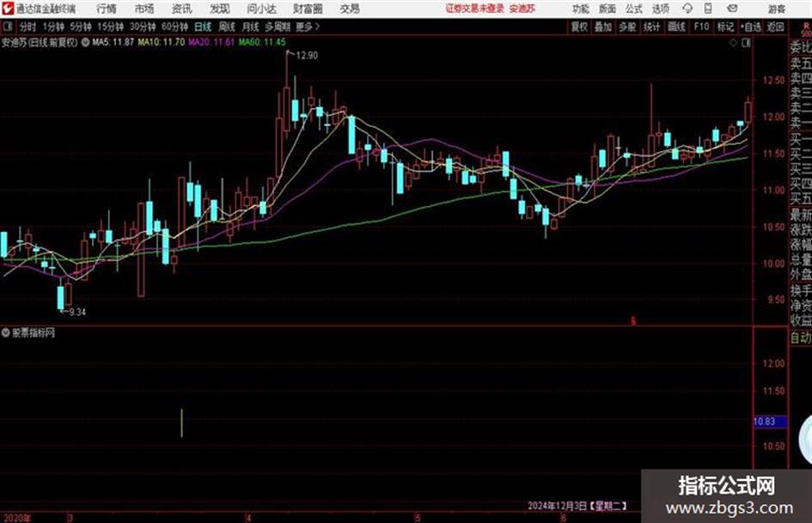Viewport: 812px width, 523px height.
Task: Click the red info marker on price axis bottom
Action: click(632, 321)
